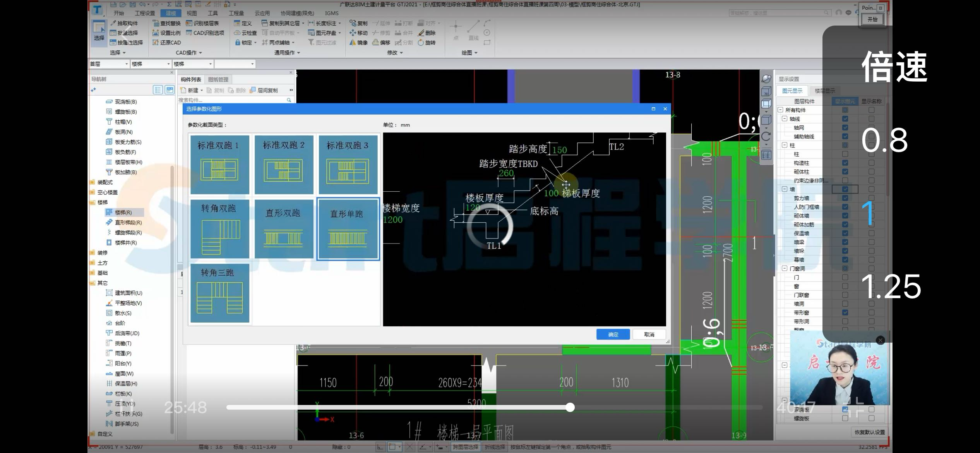
Task: Click 设置比例 scale tool
Action: pos(166,33)
